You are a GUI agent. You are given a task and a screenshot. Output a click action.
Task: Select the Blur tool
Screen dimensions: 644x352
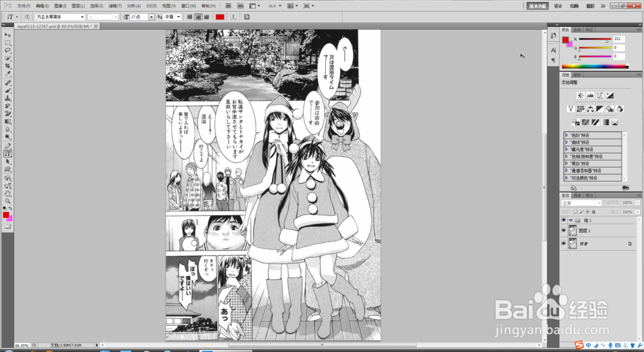(x=7, y=130)
